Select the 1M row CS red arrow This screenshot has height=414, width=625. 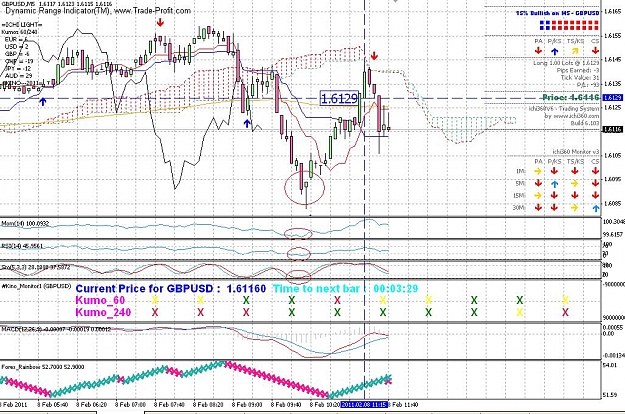[595, 171]
